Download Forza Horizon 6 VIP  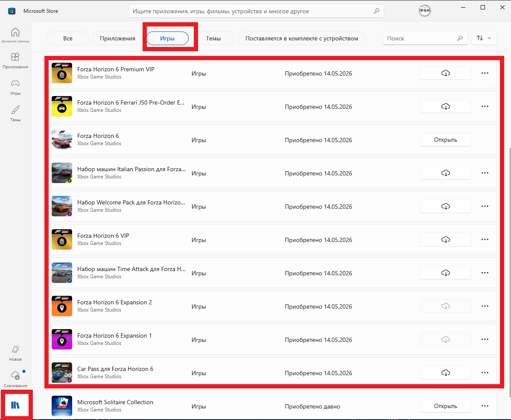(x=446, y=239)
